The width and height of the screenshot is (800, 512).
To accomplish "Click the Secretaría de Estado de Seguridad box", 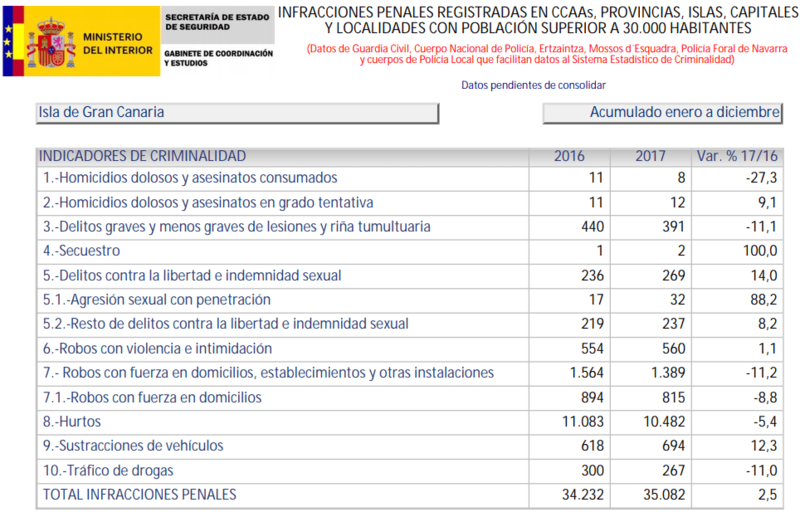I will tap(218, 24).
